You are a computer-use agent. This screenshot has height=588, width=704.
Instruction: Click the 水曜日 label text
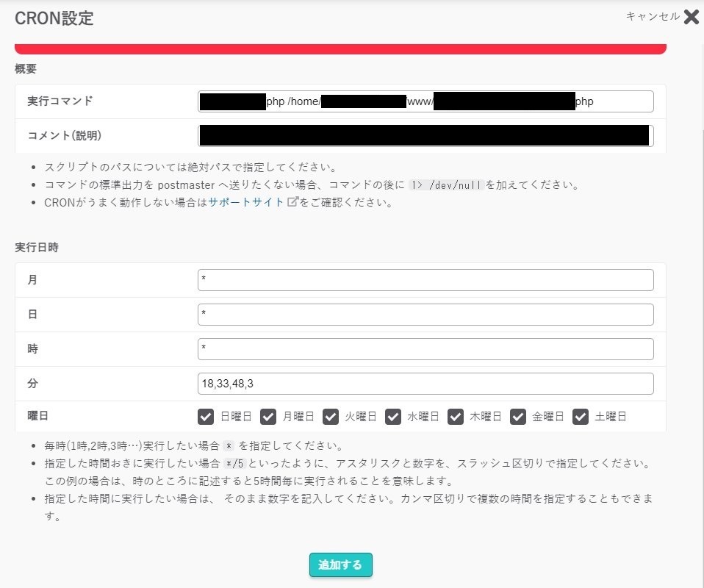pyautogui.click(x=423, y=417)
